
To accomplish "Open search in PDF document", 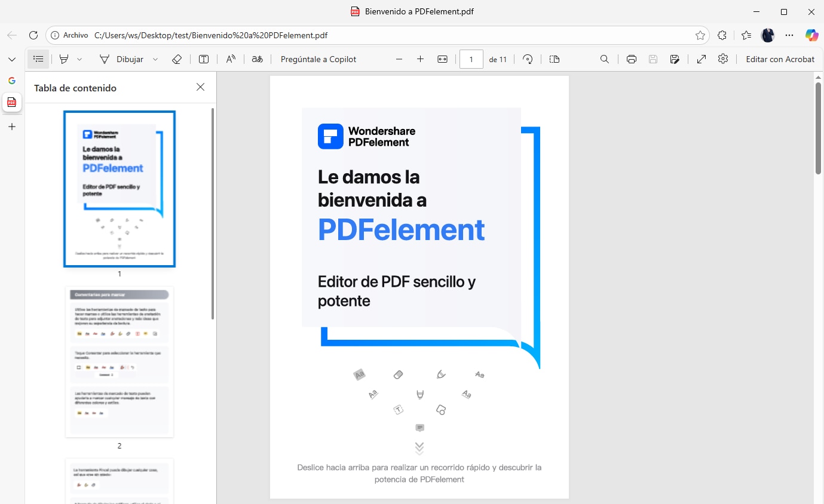I will click(605, 59).
